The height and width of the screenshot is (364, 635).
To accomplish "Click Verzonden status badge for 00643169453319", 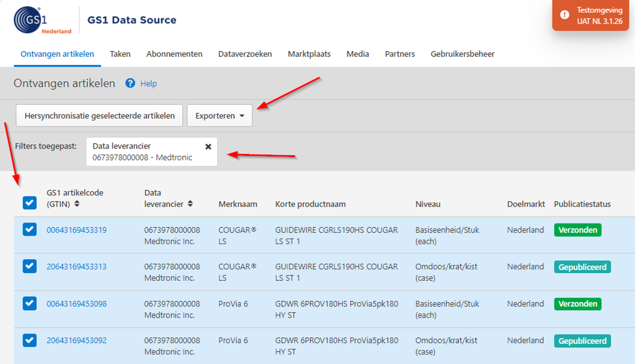I will point(577,230).
